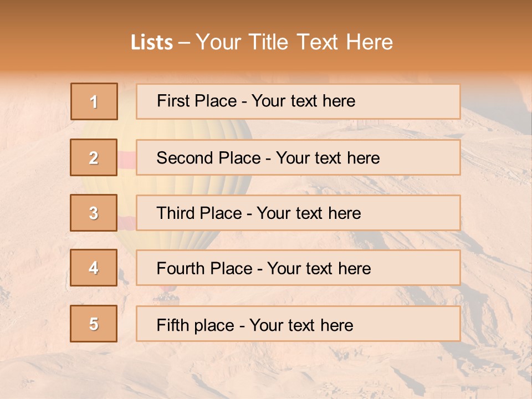
Task: Click the hot air balloon basket in background
Action: 167,298
